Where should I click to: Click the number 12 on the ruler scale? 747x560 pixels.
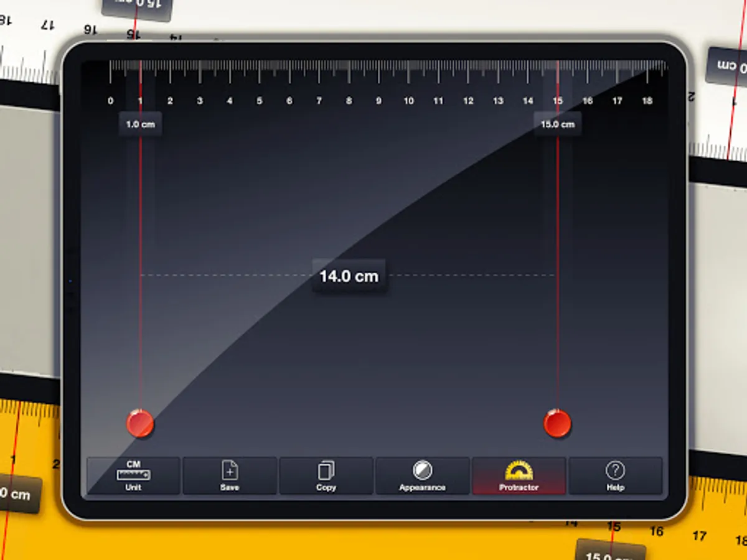(468, 101)
